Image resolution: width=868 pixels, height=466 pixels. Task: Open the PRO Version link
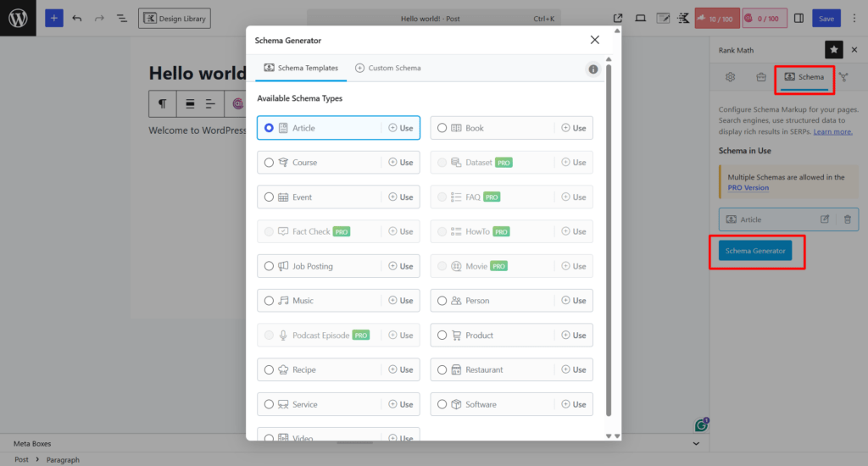pyautogui.click(x=748, y=187)
